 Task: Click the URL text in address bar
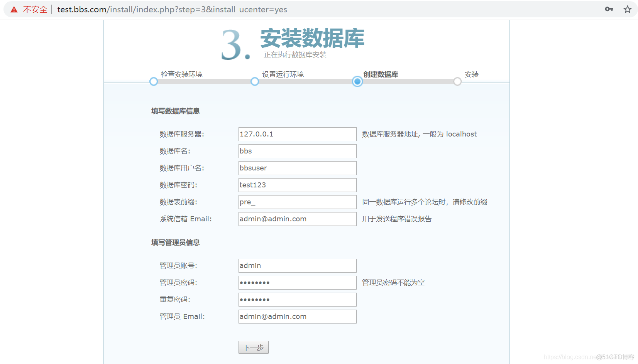tap(172, 10)
